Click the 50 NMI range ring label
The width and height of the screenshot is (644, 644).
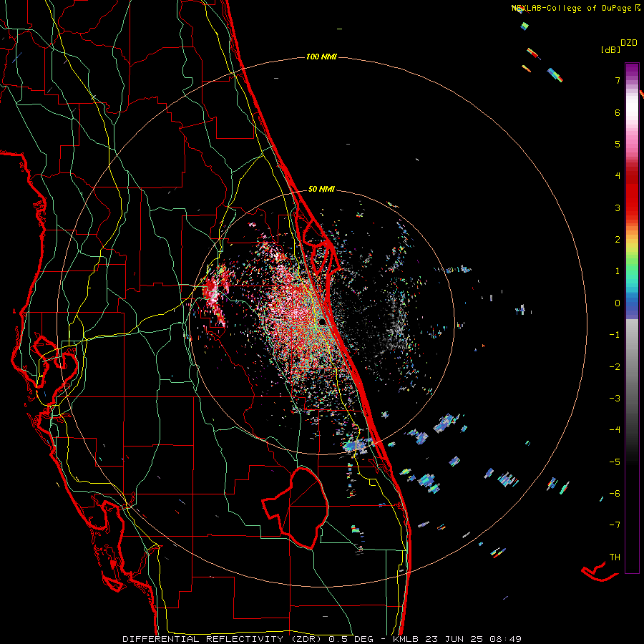[x=321, y=190]
